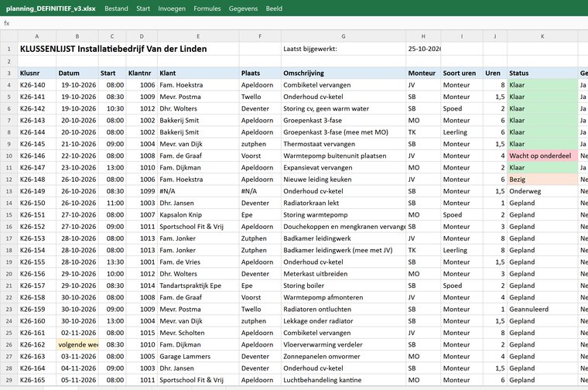Select the date cell 25-10-2026 in row 1

tap(423, 49)
